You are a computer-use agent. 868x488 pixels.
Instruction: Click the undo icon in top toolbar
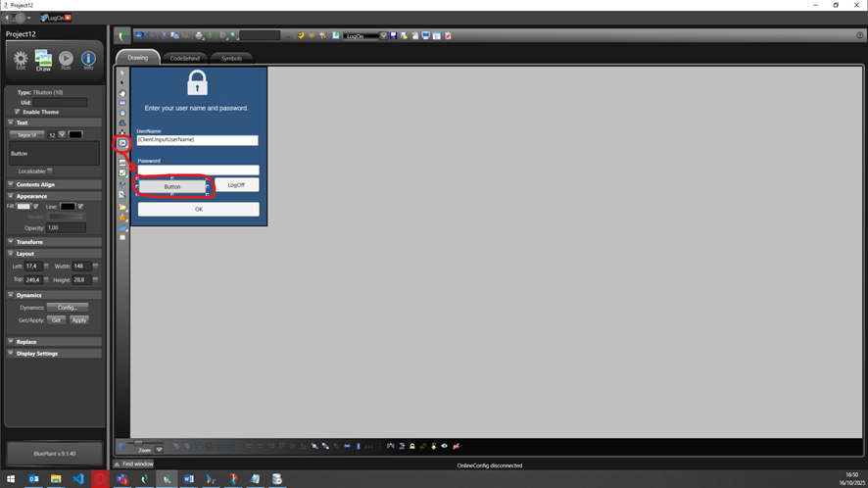tap(139, 36)
